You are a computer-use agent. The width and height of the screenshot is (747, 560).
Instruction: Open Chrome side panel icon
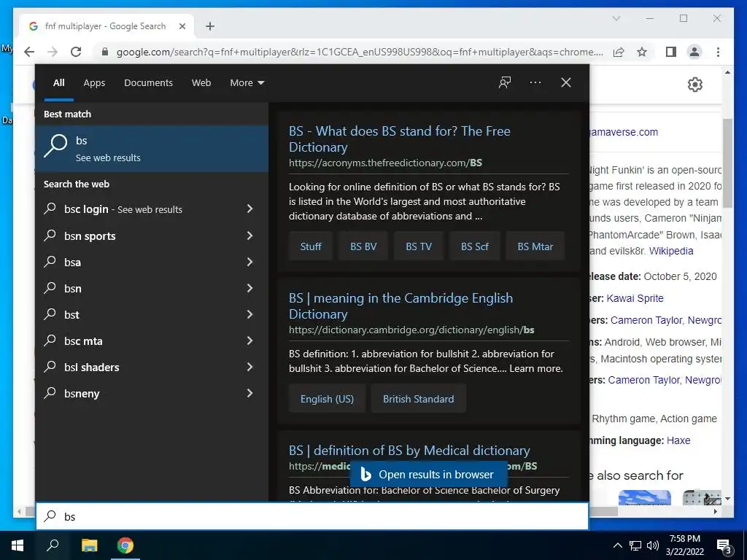tap(671, 52)
